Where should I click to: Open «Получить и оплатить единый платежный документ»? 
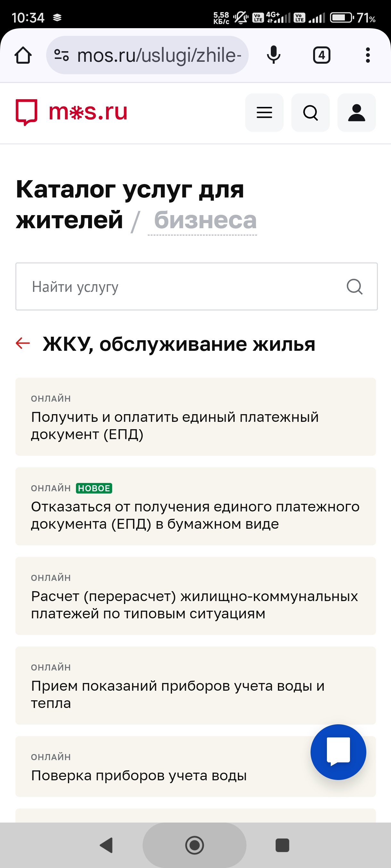196,417
